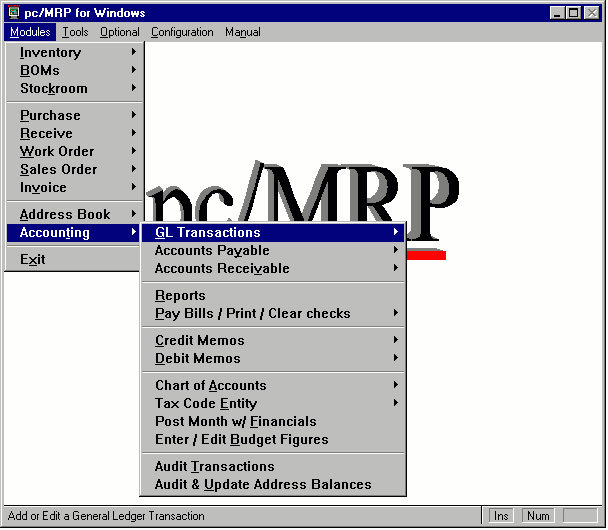
Task: Expand the Sales Order submenu
Action: 74,169
